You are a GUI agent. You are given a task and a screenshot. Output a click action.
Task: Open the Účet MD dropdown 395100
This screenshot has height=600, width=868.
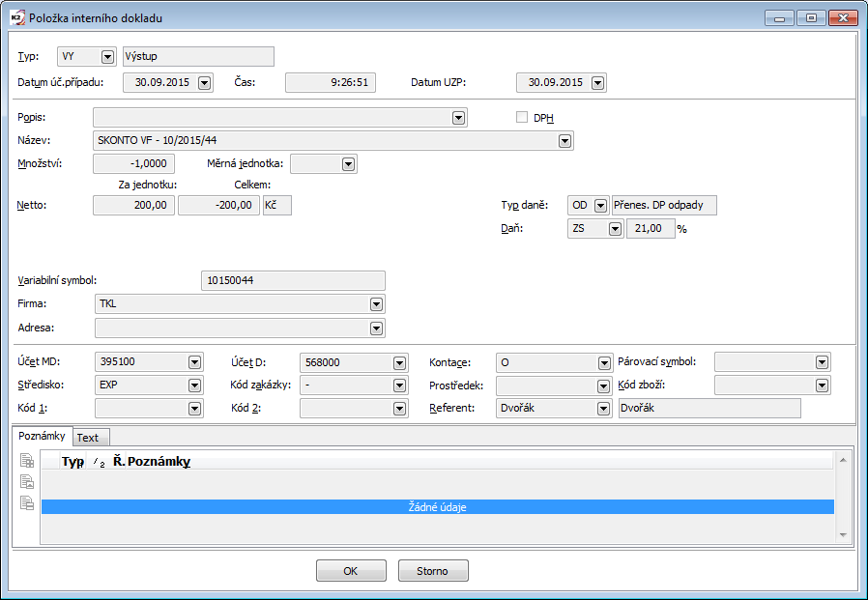[194, 362]
